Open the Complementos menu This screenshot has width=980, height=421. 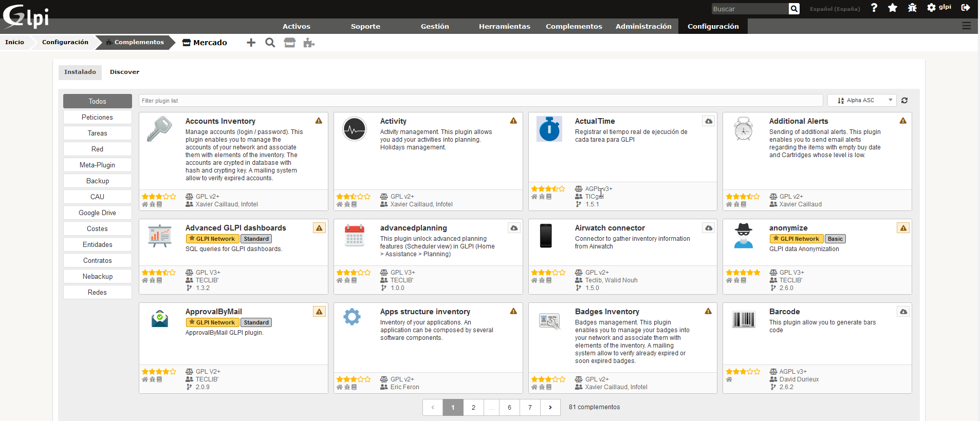tap(574, 26)
